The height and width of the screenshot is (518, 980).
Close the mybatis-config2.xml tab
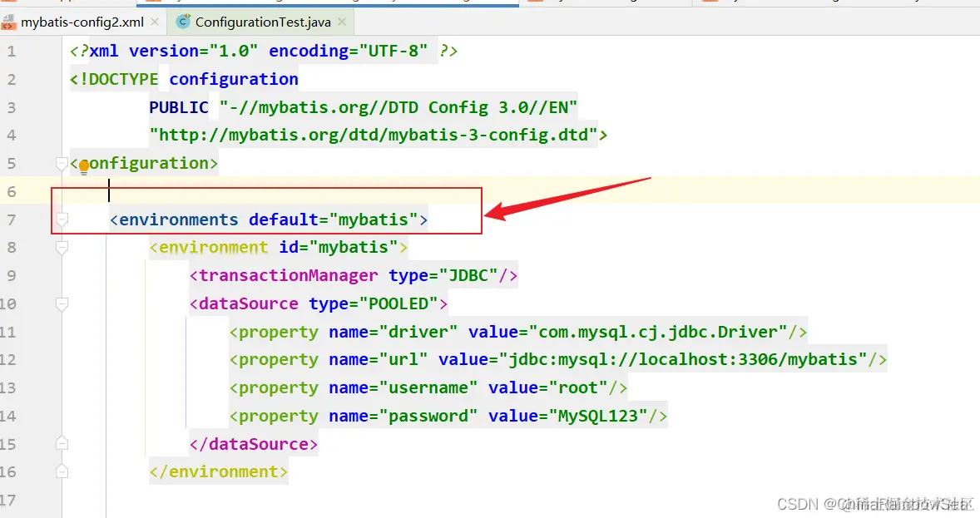[x=155, y=22]
